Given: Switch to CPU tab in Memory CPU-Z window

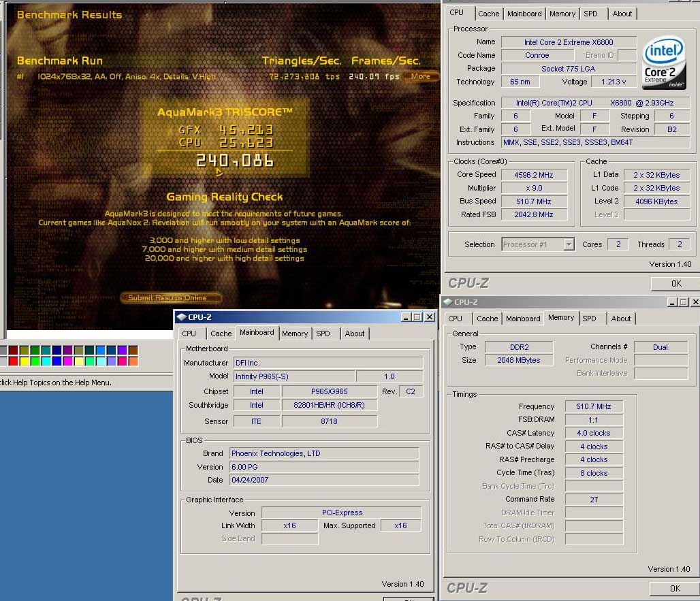Looking at the screenshot, I should [x=456, y=319].
